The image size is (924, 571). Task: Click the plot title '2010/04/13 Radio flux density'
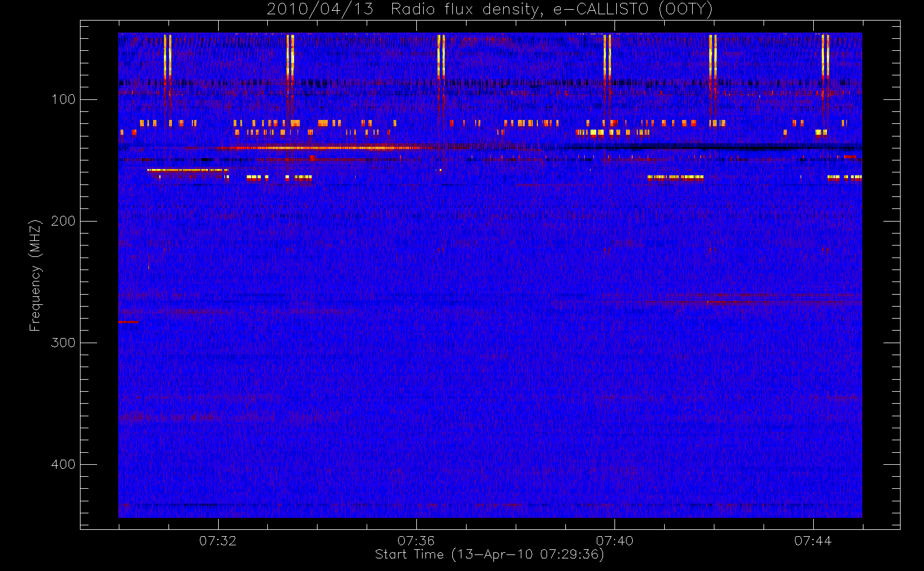(490, 9)
